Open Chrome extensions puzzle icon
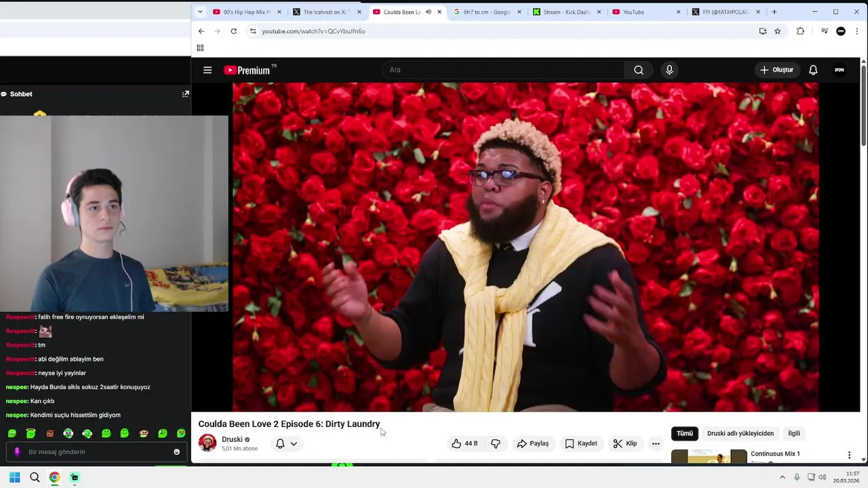 click(800, 31)
